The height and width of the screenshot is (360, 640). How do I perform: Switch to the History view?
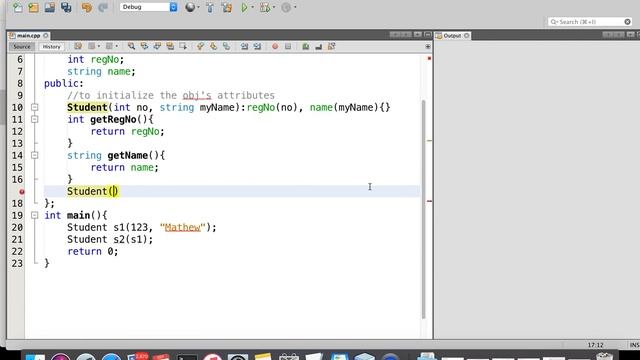(51, 47)
